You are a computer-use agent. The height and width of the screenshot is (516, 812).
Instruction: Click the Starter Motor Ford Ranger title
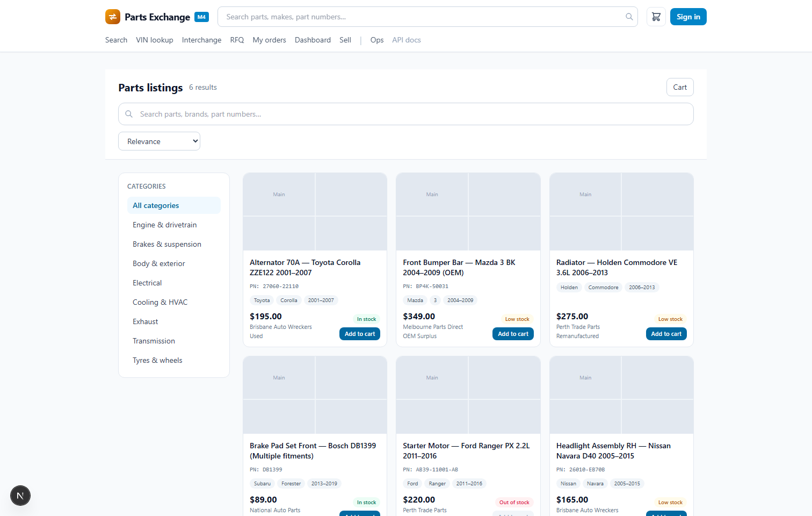[466, 450]
